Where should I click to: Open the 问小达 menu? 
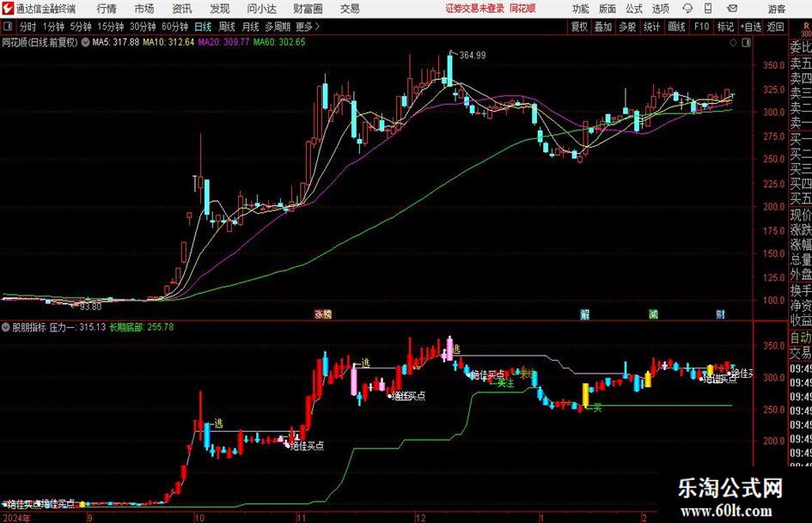pyautogui.click(x=261, y=9)
